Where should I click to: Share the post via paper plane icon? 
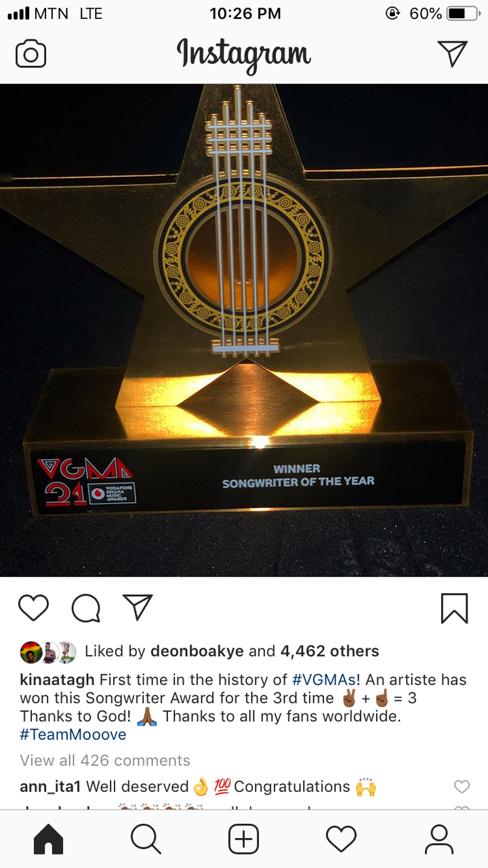(138, 607)
